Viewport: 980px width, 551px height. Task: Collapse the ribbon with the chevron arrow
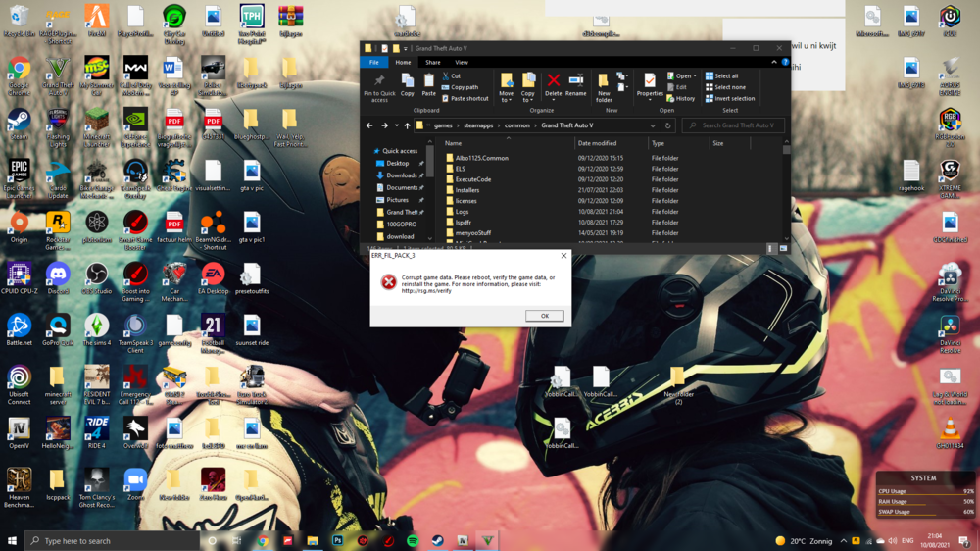(x=774, y=62)
